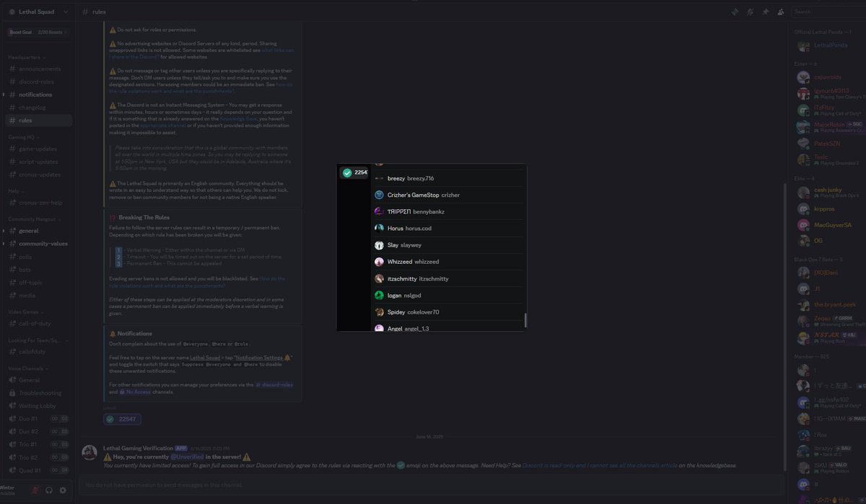Toggle the member list icon in header

[780, 12]
